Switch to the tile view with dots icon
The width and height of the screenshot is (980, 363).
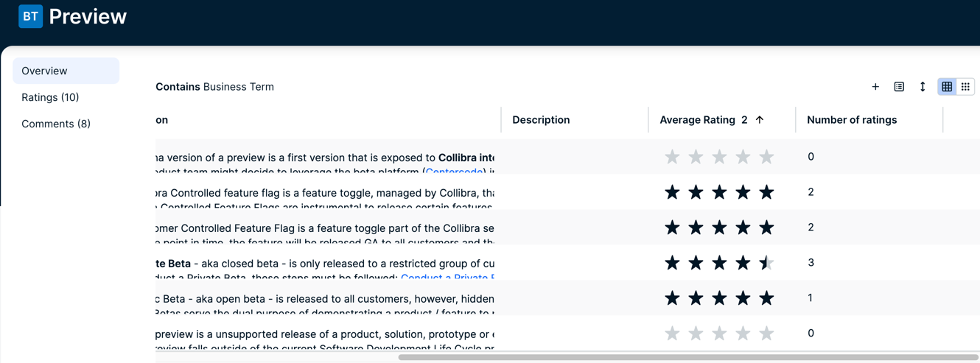click(x=965, y=87)
